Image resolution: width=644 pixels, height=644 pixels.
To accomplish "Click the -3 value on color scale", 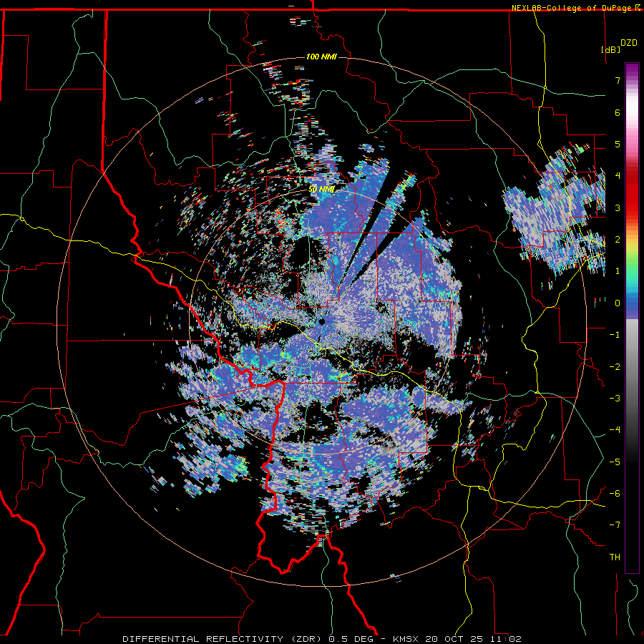I will (x=615, y=399).
